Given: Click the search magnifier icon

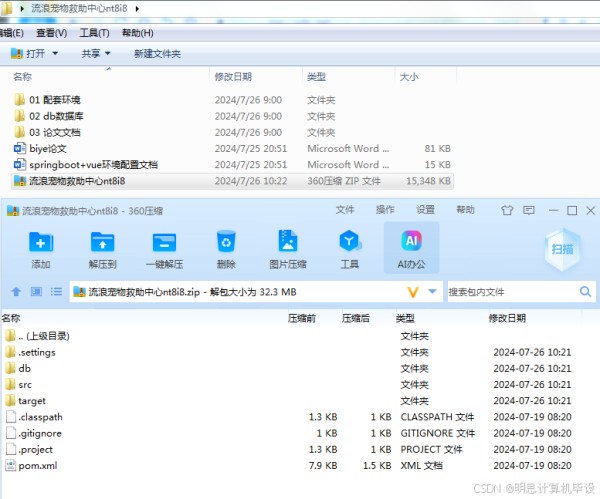Looking at the screenshot, I should pos(585,292).
